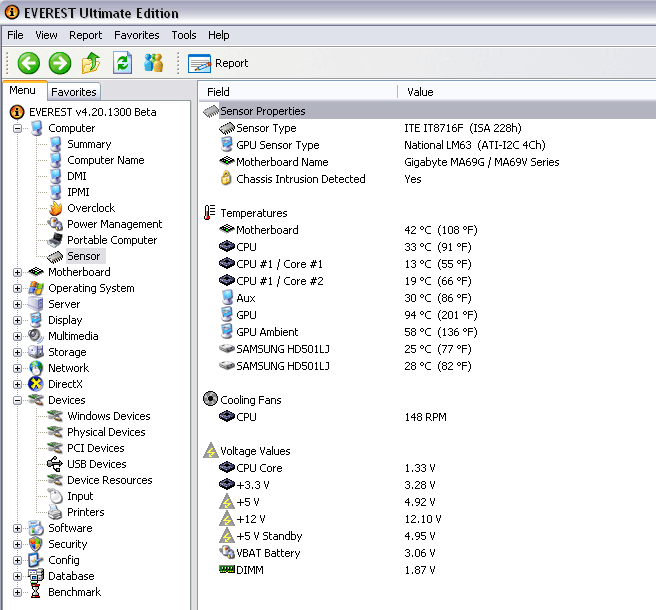The width and height of the screenshot is (656, 610).
Task: Click the green Back arrow button
Action: click(x=29, y=63)
